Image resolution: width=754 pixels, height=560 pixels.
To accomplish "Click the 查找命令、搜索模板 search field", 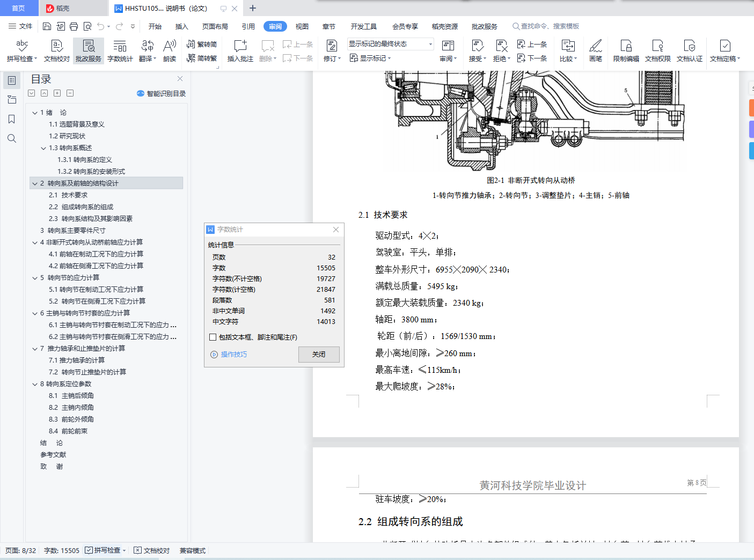I will click(x=546, y=26).
